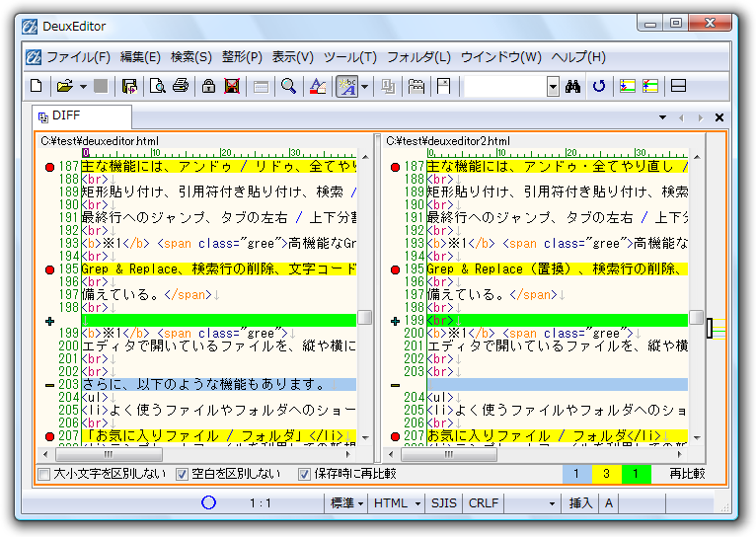Viewport: 756px width, 537px height.
Task: Click the 再比較 button
Action: (687, 474)
